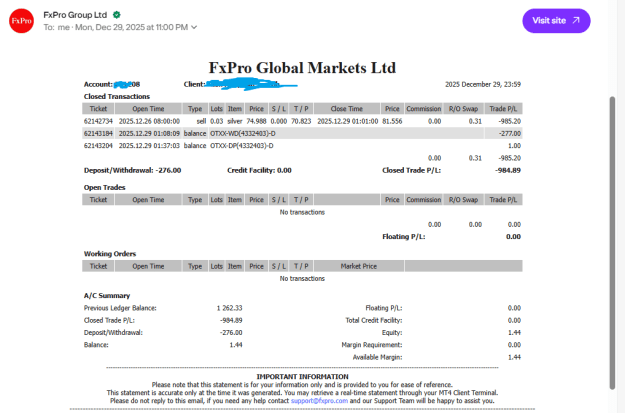This screenshot has width=625, height=413.
Task: Click the Floating P/L: label under Open Trades
Action: 404,237
